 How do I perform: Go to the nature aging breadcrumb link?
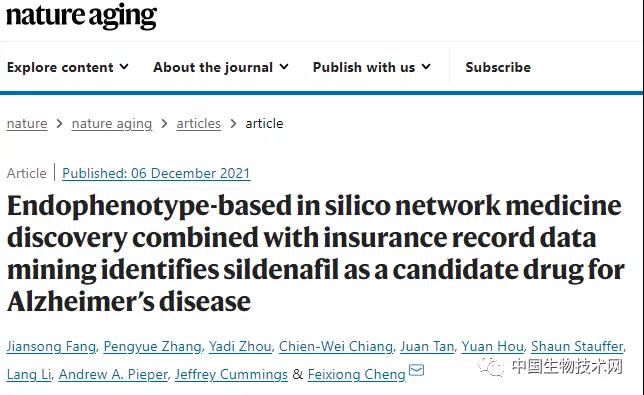[x=112, y=124]
